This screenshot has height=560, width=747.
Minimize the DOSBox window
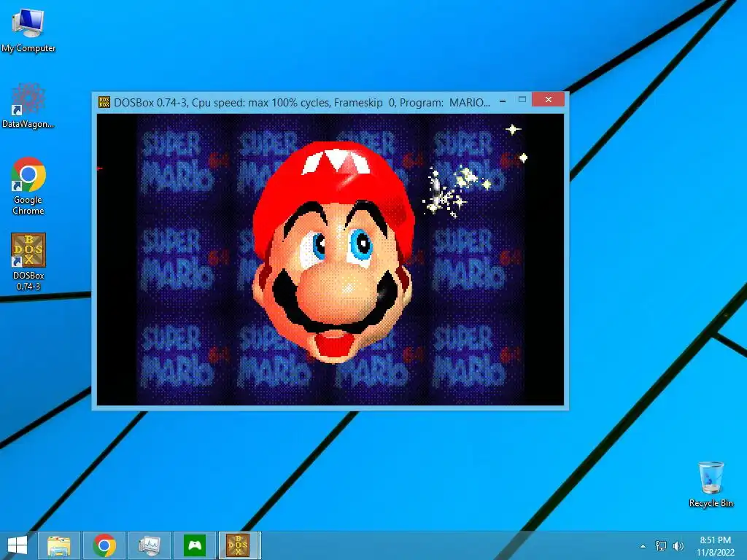[503, 101]
